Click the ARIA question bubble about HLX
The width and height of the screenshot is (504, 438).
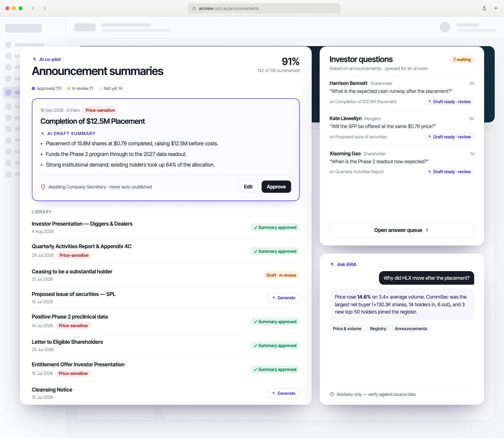[426, 278]
